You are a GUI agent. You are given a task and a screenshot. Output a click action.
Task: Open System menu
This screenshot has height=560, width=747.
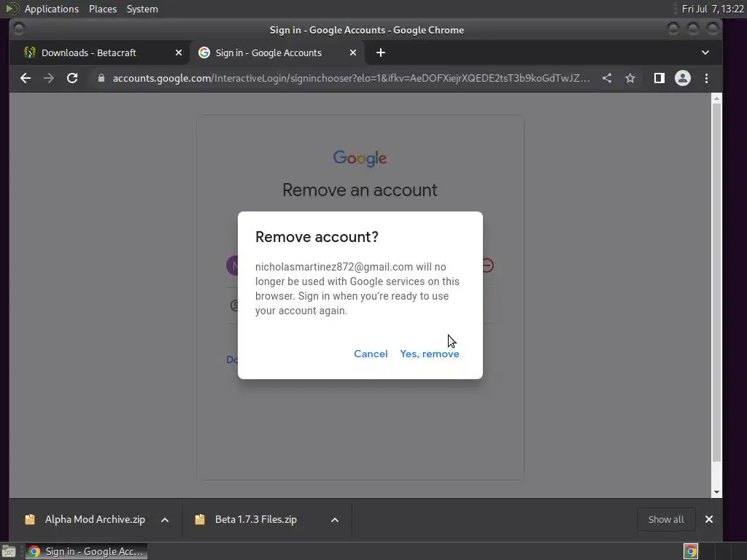tap(142, 9)
